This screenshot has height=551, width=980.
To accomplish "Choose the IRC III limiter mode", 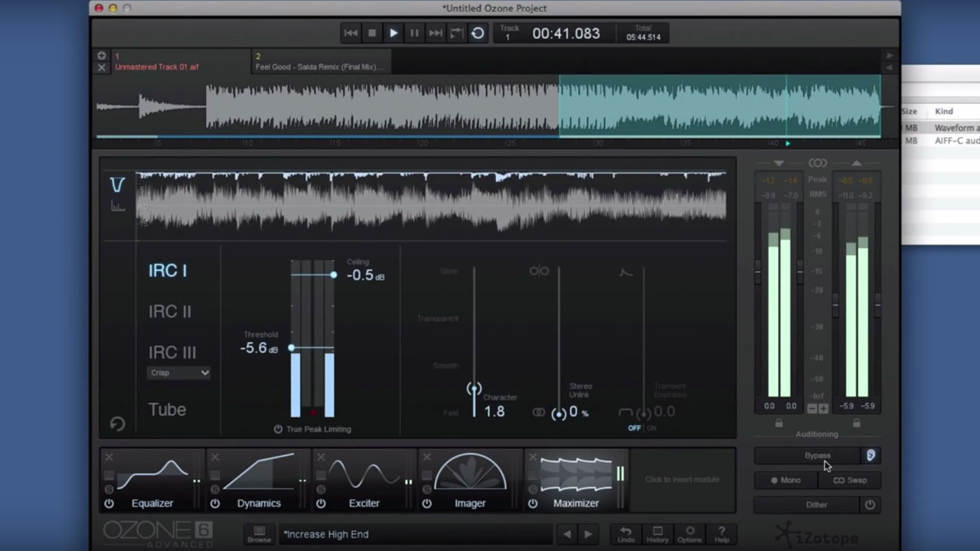I will tap(172, 352).
